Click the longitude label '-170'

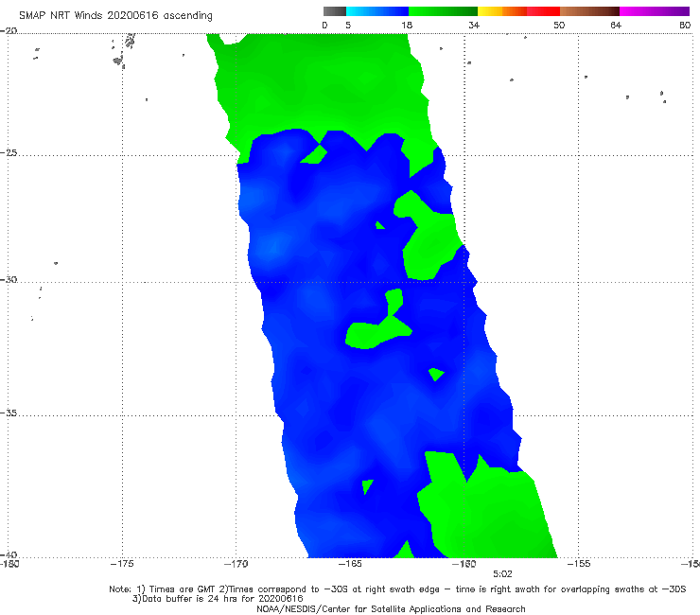tap(236, 564)
